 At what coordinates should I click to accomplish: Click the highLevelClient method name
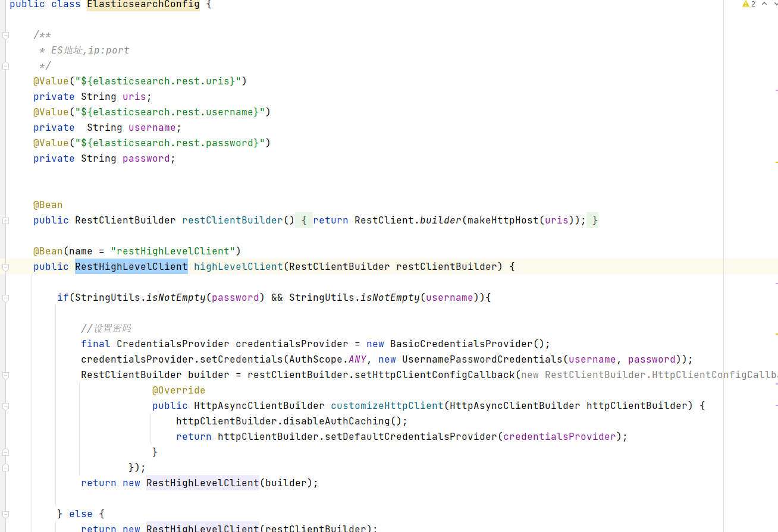coord(239,267)
